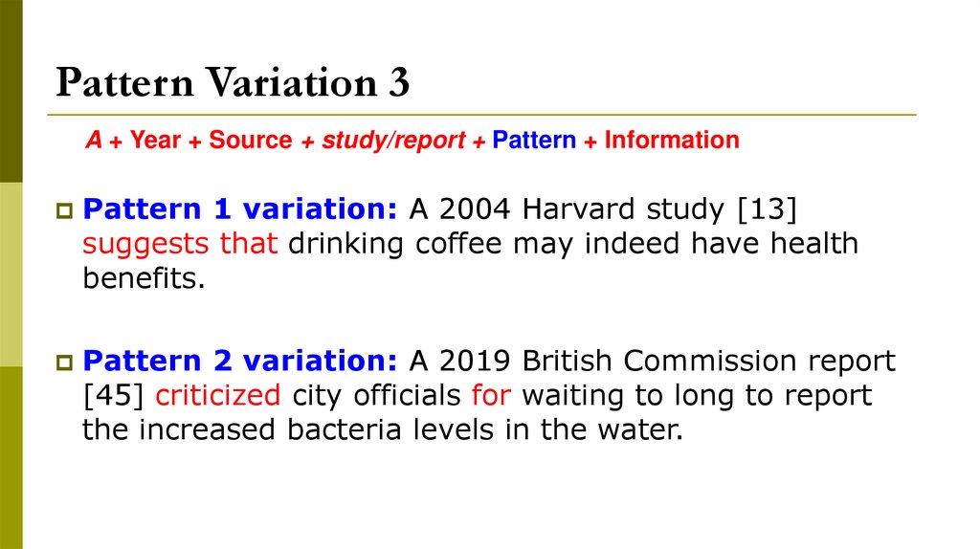Click the red phrase suggests that
The width and height of the screenshot is (980, 549).
tap(180, 243)
